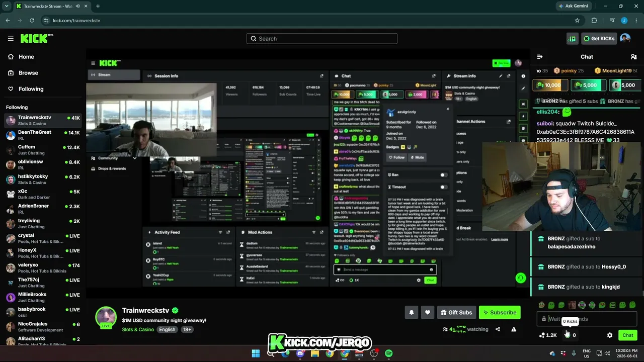Viewport: 644px width, 362px height.
Task: Share the stream using the share icon
Action: point(498,329)
